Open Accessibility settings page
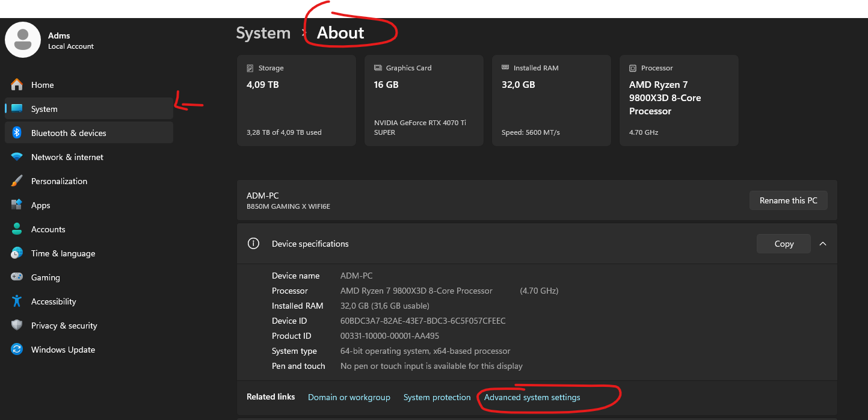This screenshot has height=420, width=868. tap(89, 301)
